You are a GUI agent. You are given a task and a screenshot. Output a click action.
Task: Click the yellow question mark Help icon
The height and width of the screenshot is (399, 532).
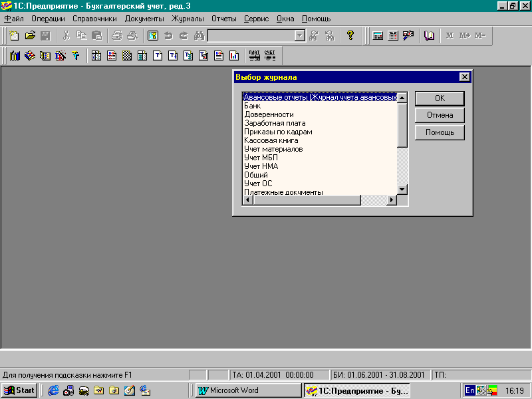coord(350,36)
